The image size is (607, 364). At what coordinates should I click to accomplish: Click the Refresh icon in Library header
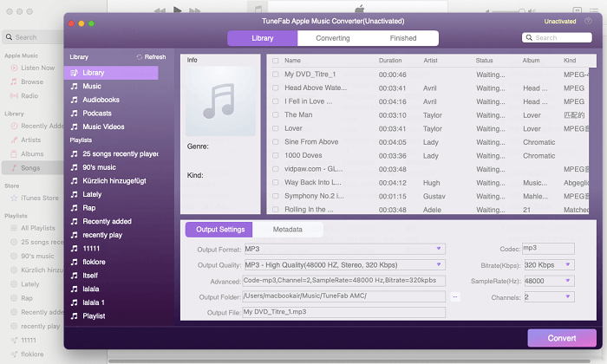(x=140, y=57)
